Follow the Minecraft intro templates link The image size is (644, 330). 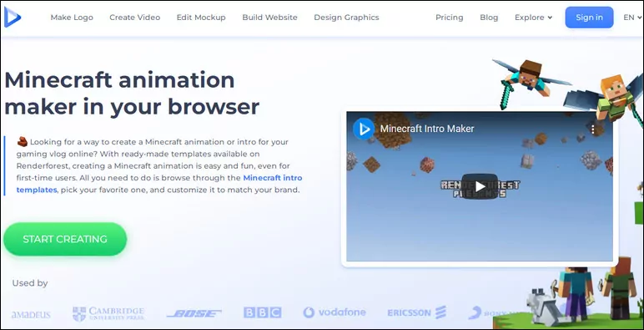tap(159, 184)
